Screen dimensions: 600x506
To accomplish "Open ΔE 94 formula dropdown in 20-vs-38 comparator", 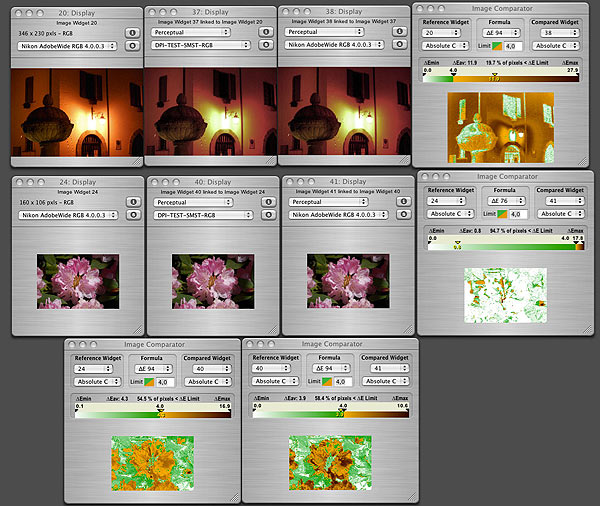I will point(501,33).
